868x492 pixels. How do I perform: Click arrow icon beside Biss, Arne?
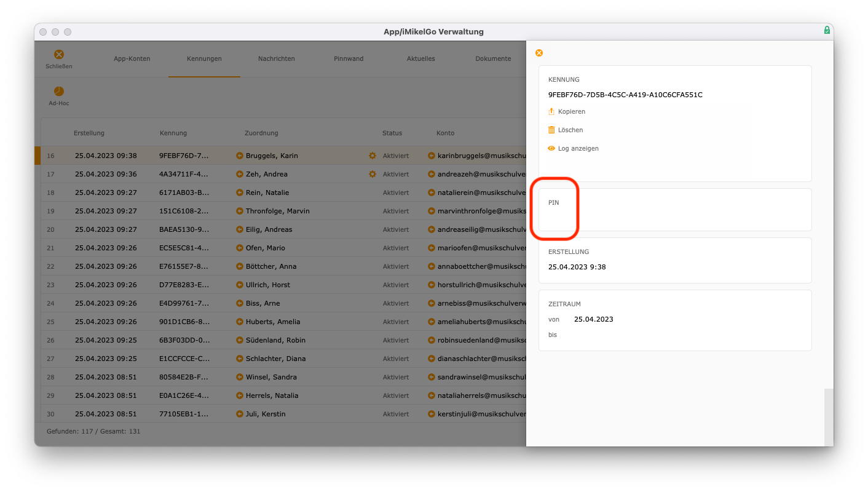pyautogui.click(x=240, y=303)
